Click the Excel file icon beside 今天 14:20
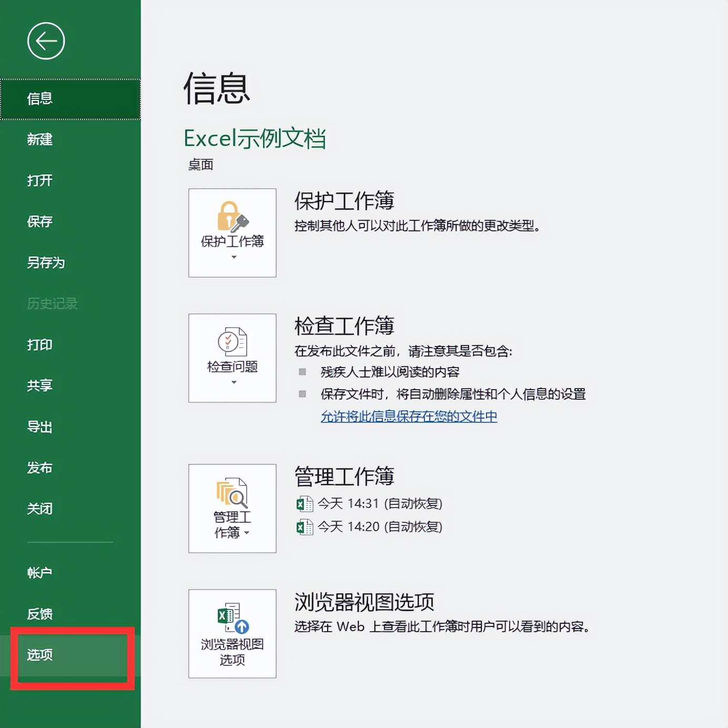This screenshot has width=728, height=728. pyautogui.click(x=305, y=527)
